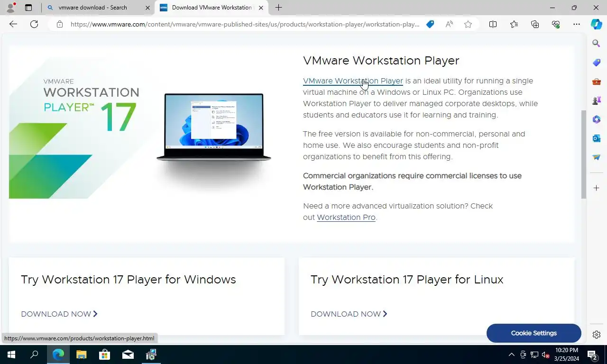Image resolution: width=607 pixels, height=364 pixels.
Task: Open the browser profile icon
Action: (10, 8)
